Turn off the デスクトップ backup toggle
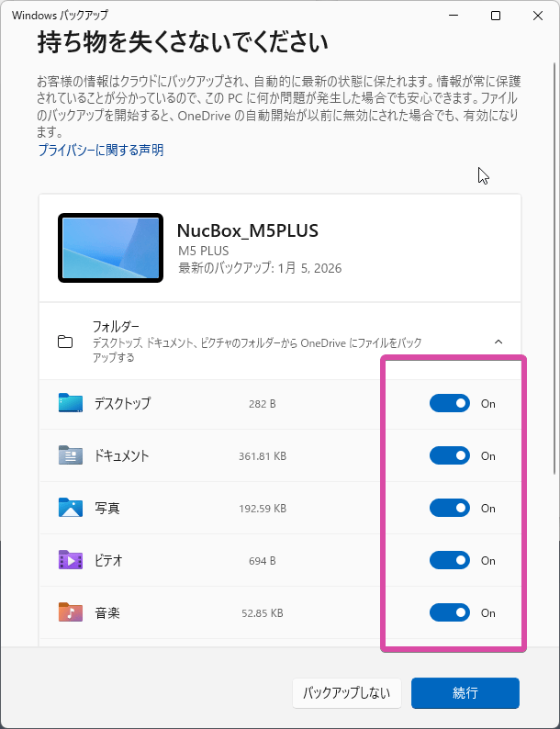Viewport: 560px width, 729px height. click(x=449, y=403)
